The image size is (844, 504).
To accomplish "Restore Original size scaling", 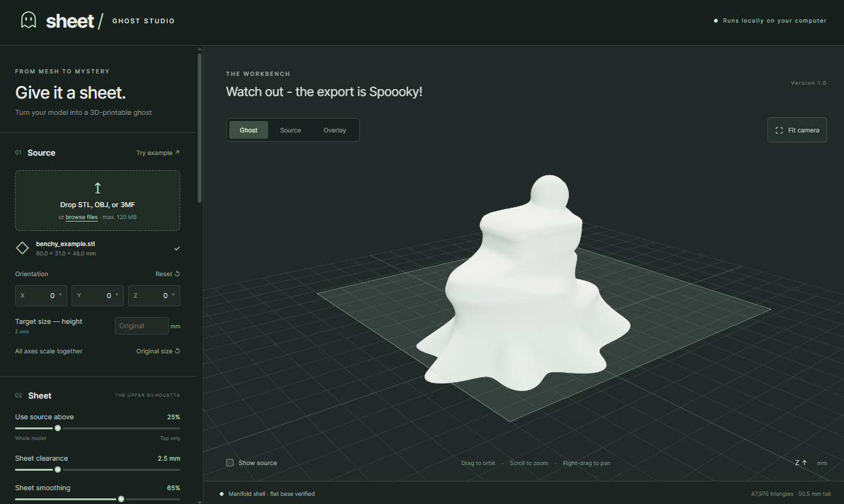I will 158,351.
